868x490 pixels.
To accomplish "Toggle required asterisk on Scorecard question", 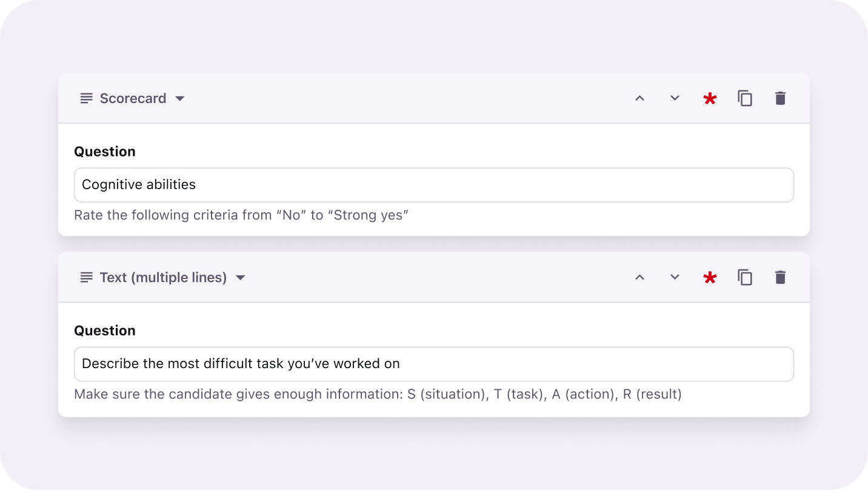I will [x=710, y=99].
